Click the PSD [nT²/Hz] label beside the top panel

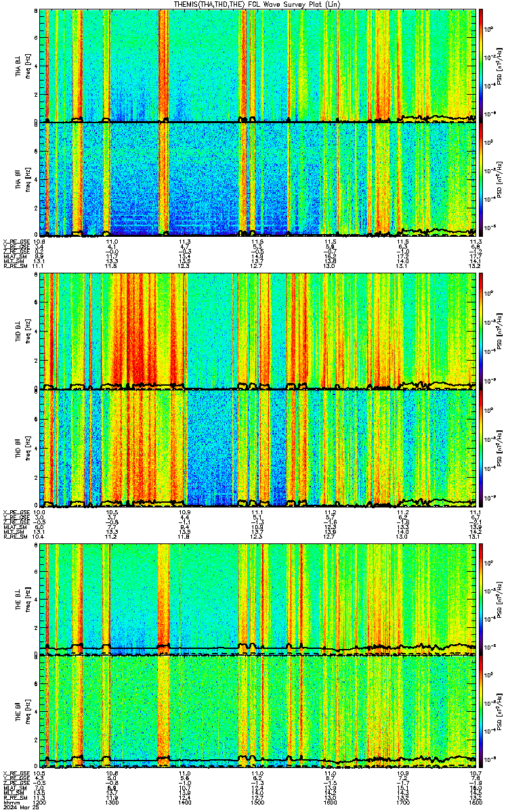(x=500, y=66)
